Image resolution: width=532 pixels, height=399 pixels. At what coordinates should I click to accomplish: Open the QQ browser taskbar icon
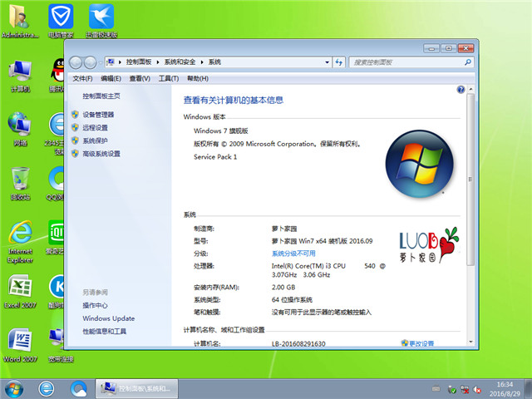click(x=79, y=389)
